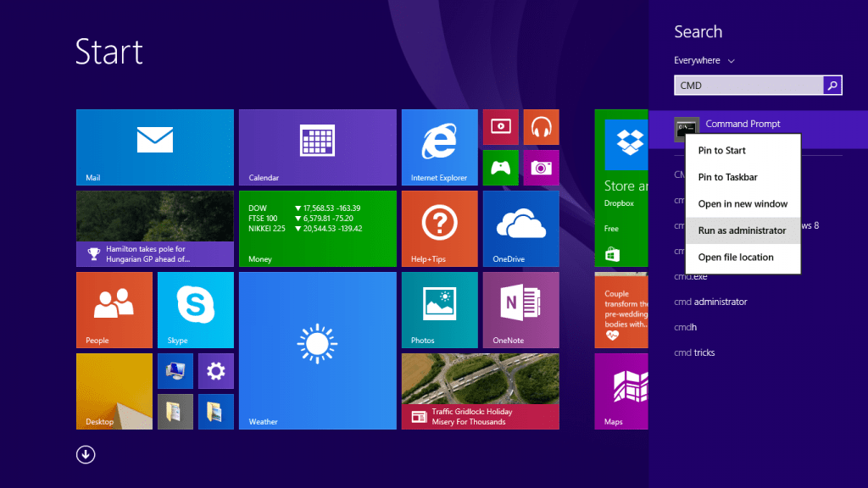
Task: Launch Internet Explorer tile
Action: (440, 147)
